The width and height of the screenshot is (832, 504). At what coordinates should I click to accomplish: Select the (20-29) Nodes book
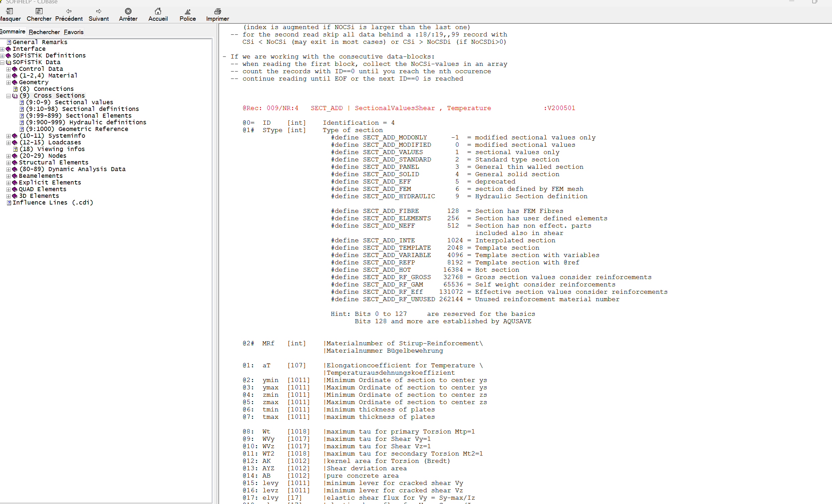[x=43, y=156]
